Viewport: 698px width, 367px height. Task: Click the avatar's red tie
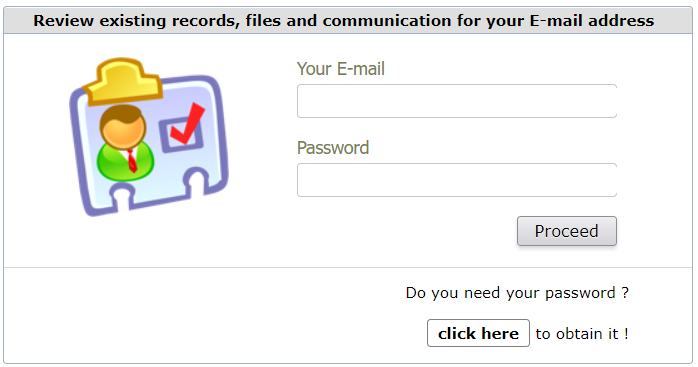132,161
